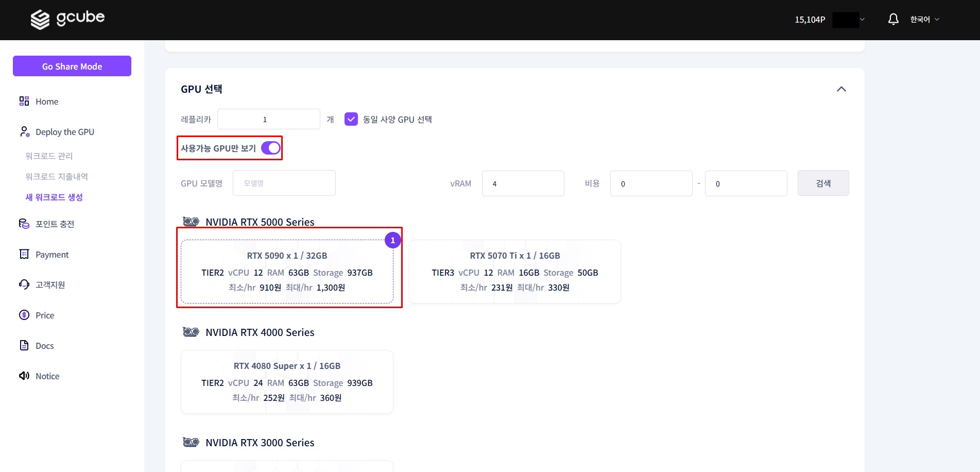
Task: Click the Deploy the GPU icon
Action: pyautogui.click(x=24, y=131)
